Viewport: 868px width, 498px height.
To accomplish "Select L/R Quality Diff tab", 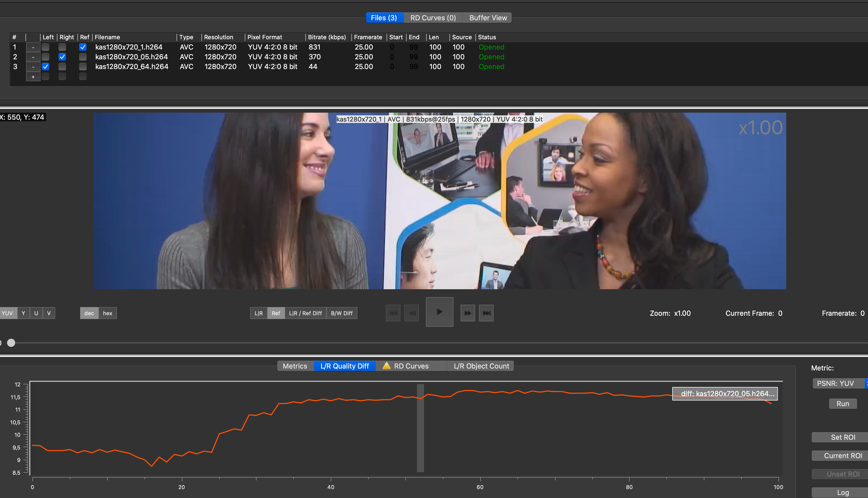I will (345, 366).
